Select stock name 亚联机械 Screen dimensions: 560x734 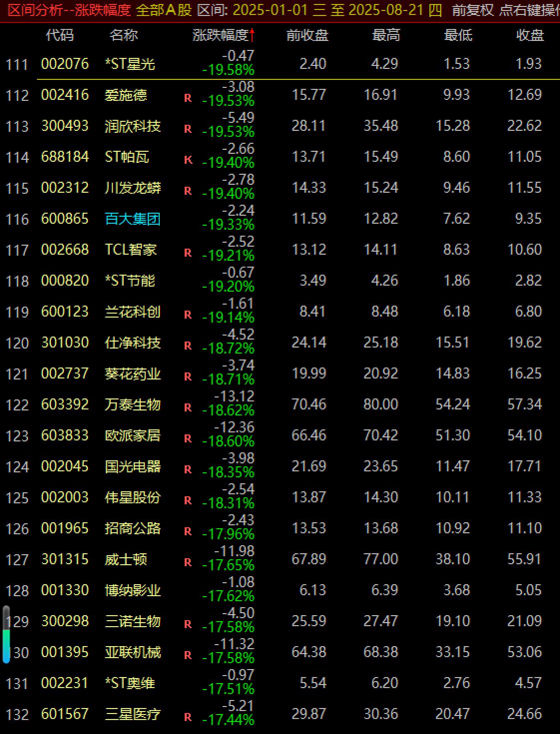pos(133,652)
